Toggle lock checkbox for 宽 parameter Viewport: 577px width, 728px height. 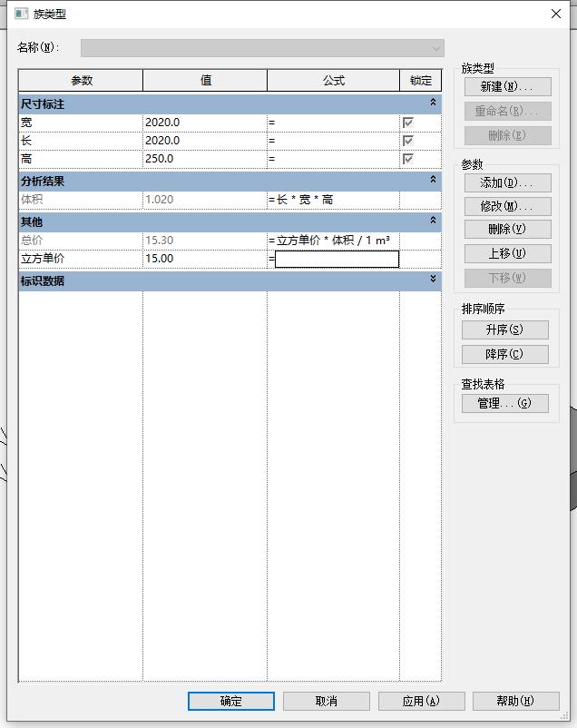pyautogui.click(x=408, y=123)
